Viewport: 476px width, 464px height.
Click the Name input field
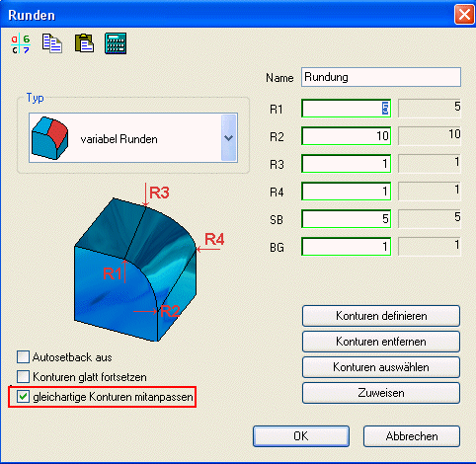point(381,77)
